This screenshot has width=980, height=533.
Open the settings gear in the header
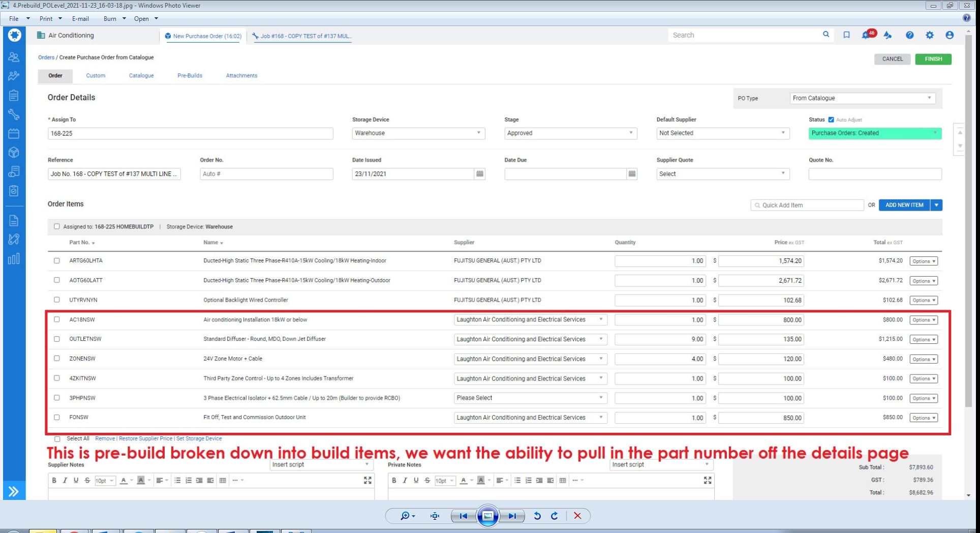click(929, 35)
